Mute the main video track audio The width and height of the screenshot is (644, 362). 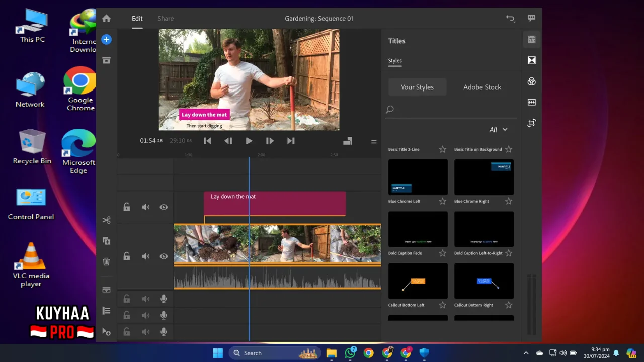145,256
